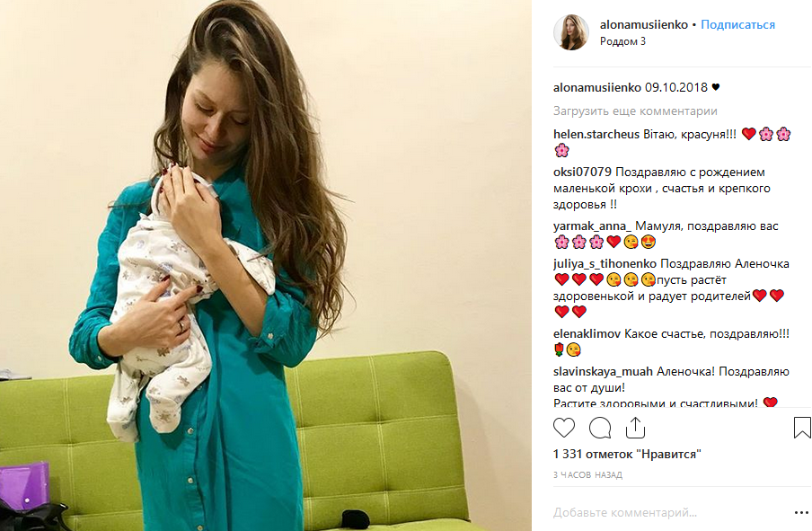Visit elenaklimov profile link
This screenshot has height=531, width=812.
pos(587,333)
